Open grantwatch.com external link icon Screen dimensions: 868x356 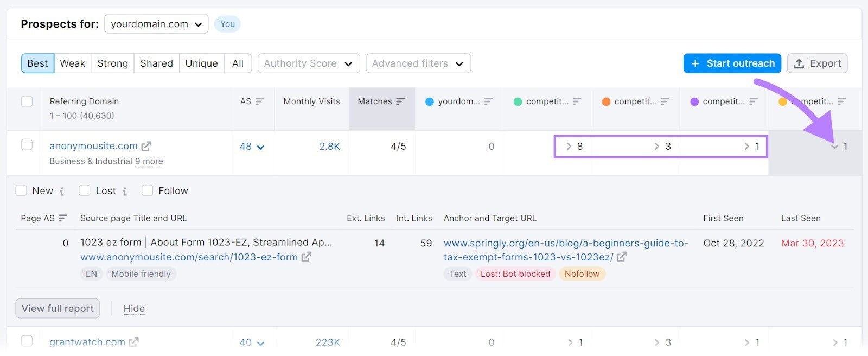pos(133,342)
